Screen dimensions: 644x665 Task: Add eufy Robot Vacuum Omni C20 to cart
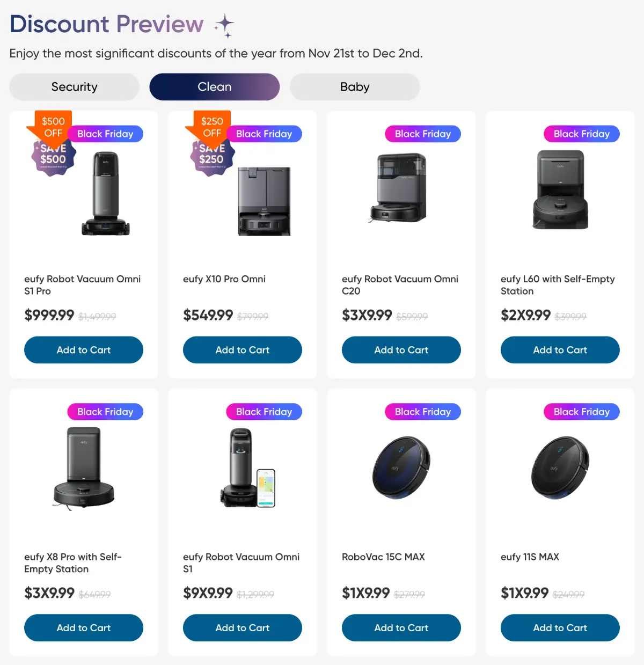[x=401, y=350]
